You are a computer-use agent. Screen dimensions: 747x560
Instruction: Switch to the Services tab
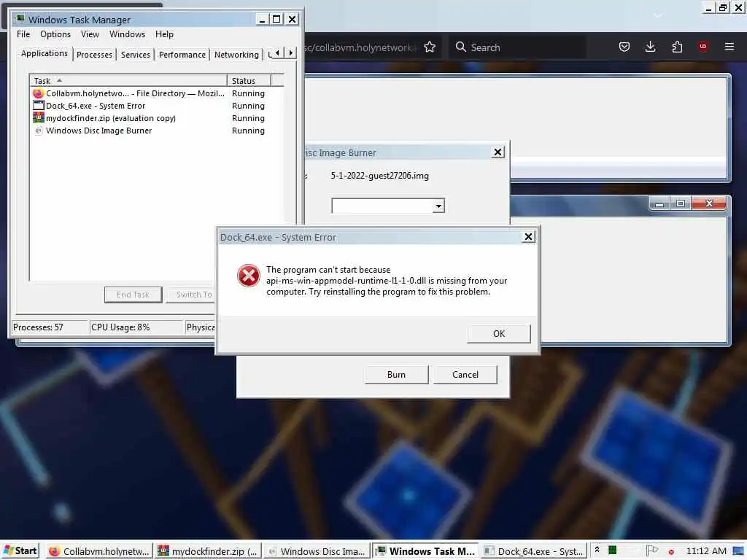coord(135,55)
